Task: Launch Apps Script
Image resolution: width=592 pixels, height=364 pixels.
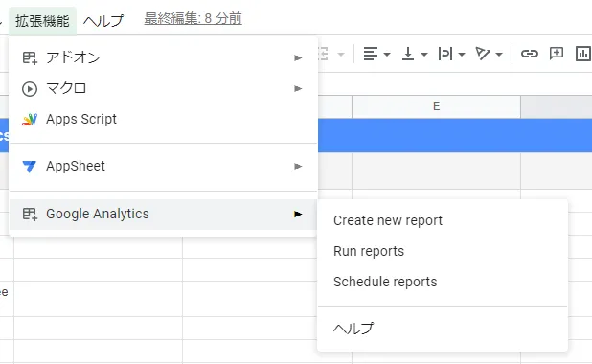Action: (163, 119)
